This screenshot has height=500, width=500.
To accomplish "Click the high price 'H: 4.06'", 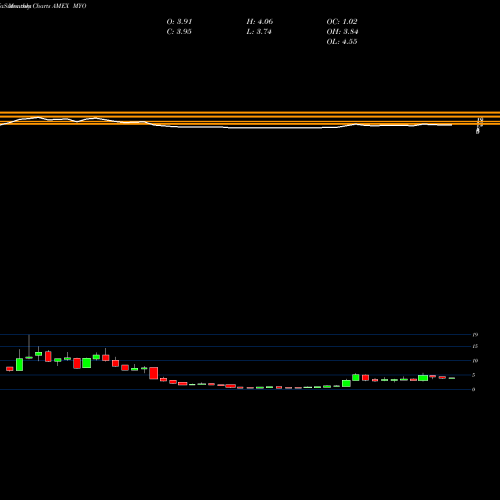I will pos(260,22).
